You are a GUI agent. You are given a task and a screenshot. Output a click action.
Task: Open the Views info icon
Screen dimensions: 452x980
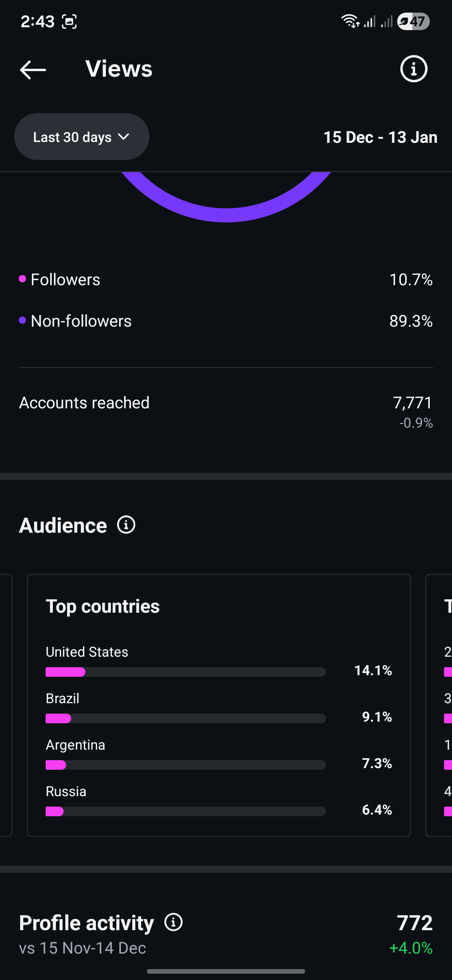(x=413, y=69)
